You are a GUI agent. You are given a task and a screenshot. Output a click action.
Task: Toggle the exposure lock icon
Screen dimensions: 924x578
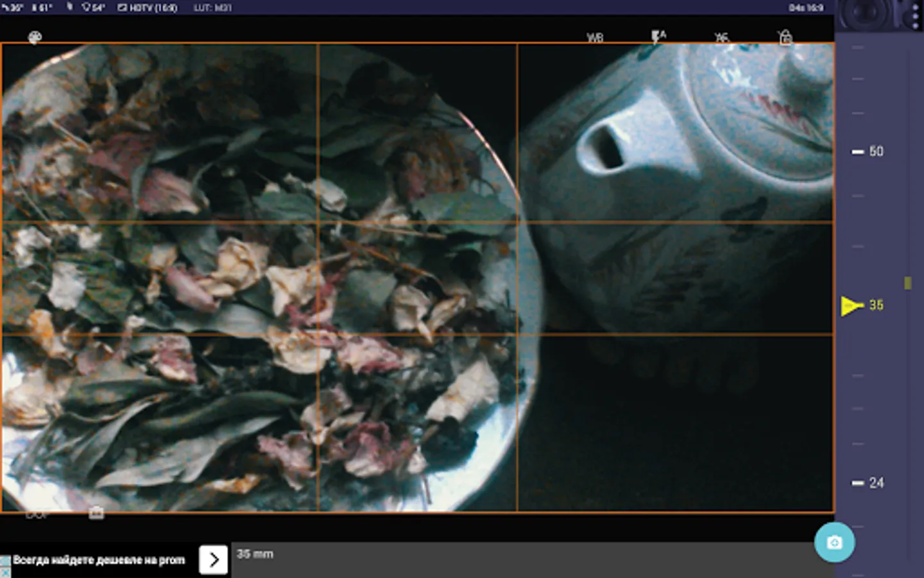785,37
